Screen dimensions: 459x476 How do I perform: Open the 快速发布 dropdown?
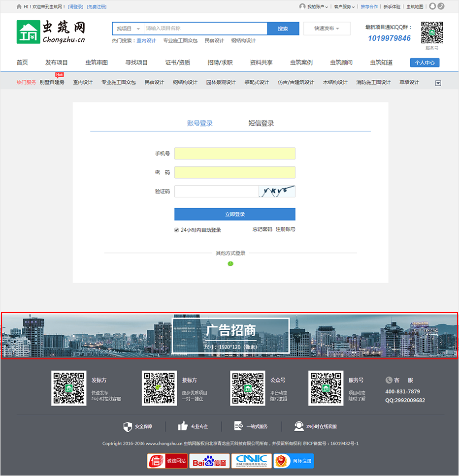click(x=327, y=29)
